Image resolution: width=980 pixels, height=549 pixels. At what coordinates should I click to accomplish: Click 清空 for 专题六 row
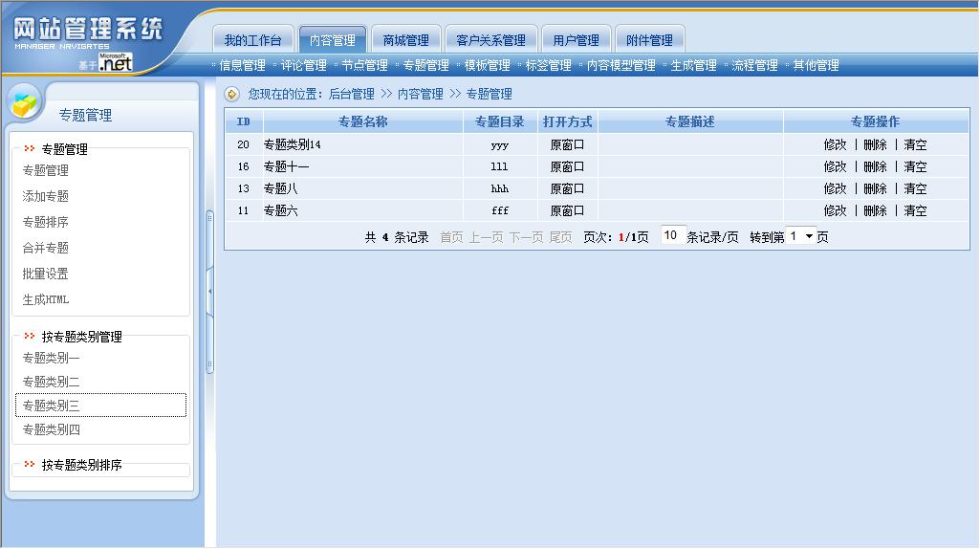(x=915, y=210)
